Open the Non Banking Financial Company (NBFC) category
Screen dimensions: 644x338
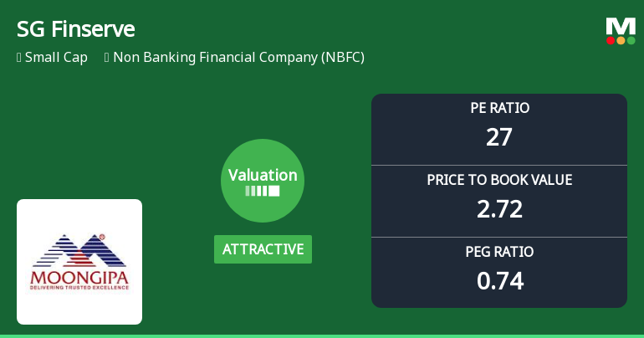[x=238, y=58]
